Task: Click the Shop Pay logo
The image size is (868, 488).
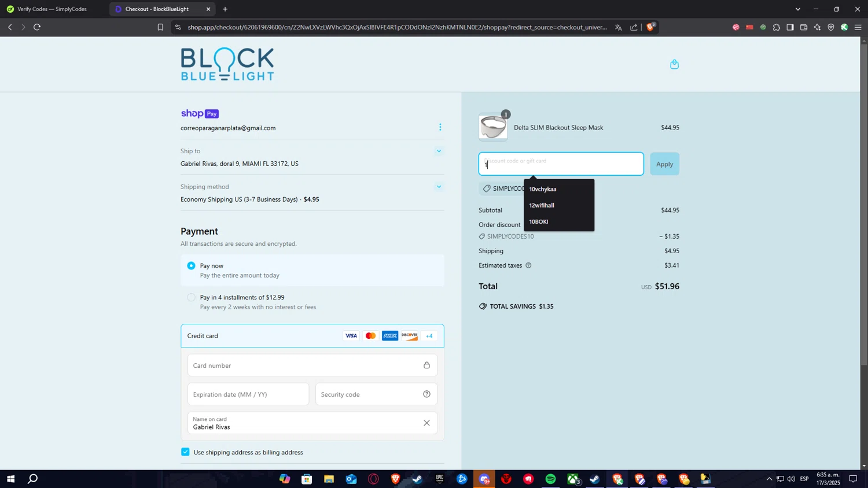Action: click(x=200, y=113)
